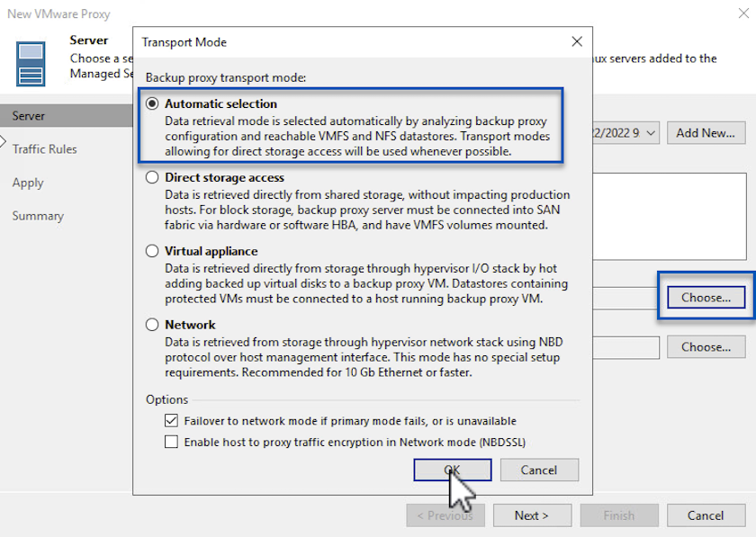Viewport: 756px width, 537px height.
Task: Click the Add New... button
Action: click(x=706, y=133)
